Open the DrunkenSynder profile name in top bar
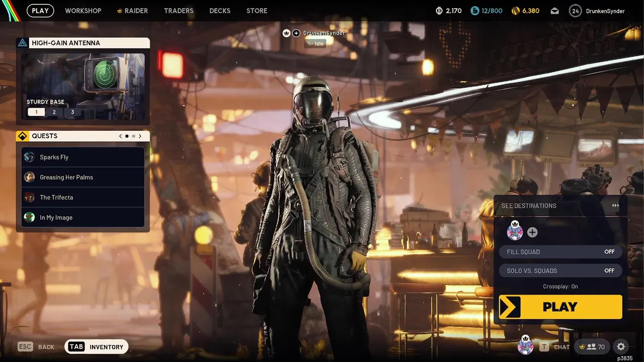This screenshot has height=362, width=644. pos(606,11)
